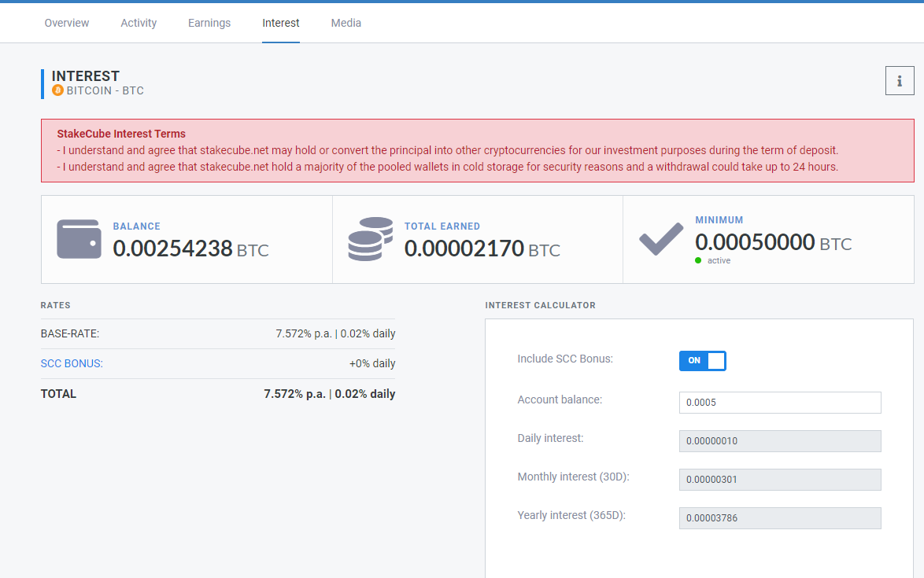Click the checkmark icon beside Minimum
The image size is (924, 578).
(661, 239)
